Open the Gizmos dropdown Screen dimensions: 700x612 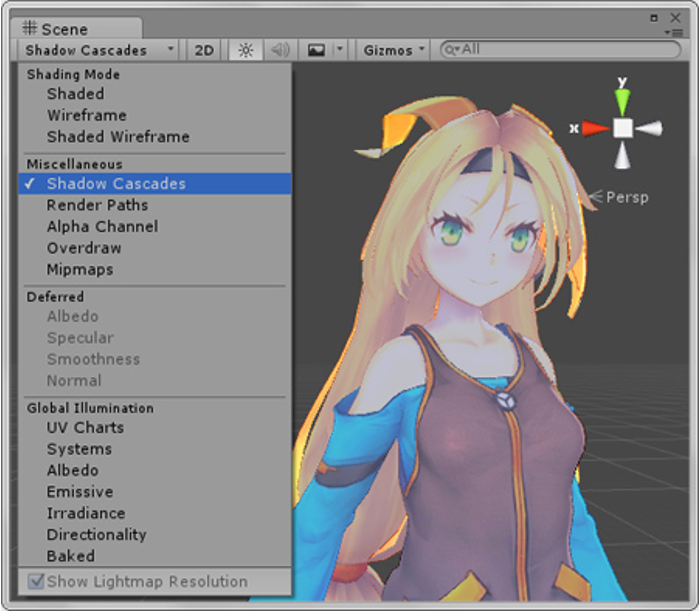coord(393,50)
